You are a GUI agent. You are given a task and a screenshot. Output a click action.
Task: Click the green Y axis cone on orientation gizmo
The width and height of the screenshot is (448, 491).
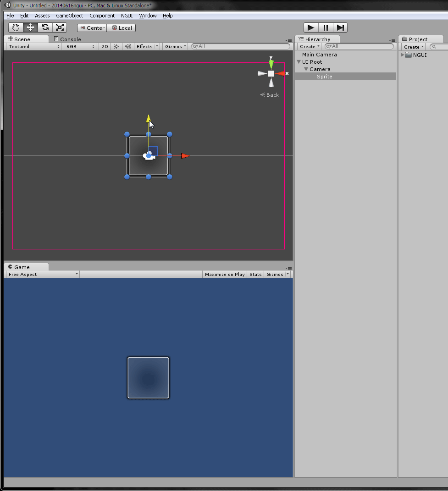[x=271, y=64]
